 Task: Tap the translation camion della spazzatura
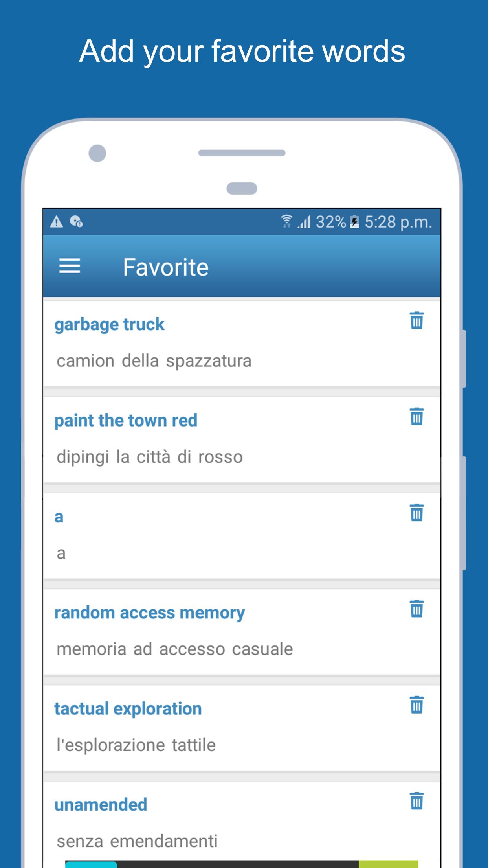pos(154,361)
